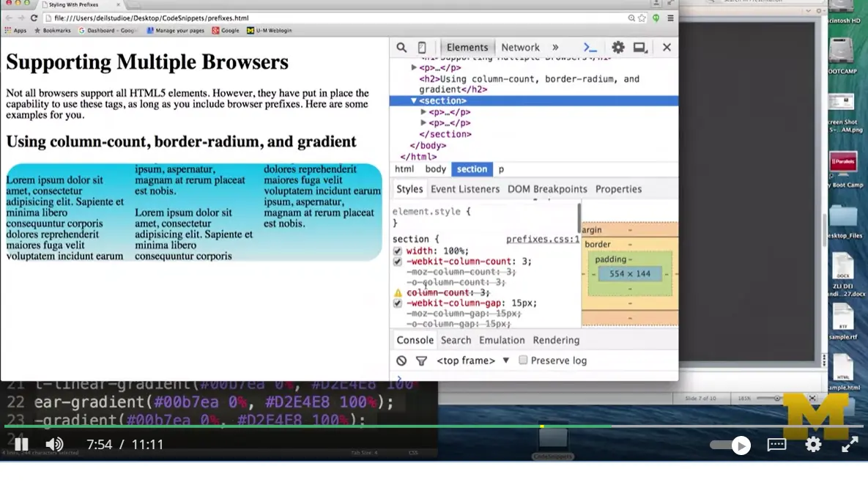Clear the console with the slash-circle button

point(401,360)
